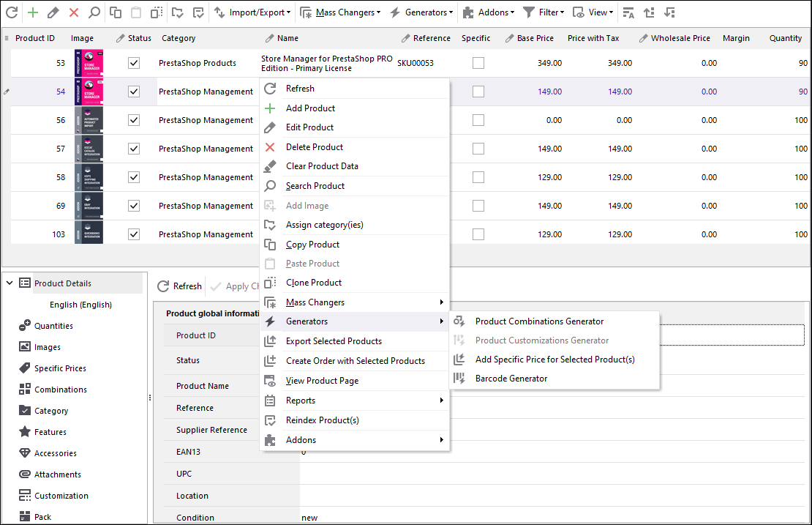The height and width of the screenshot is (525, 812).
Task: Open Combinations section in side panel
Action: (61, 390)
